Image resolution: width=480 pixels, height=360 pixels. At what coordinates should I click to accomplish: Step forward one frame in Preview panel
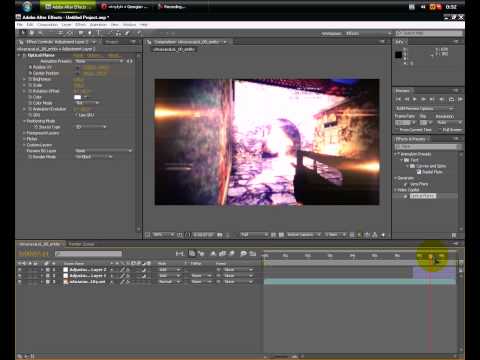[424, 99]
